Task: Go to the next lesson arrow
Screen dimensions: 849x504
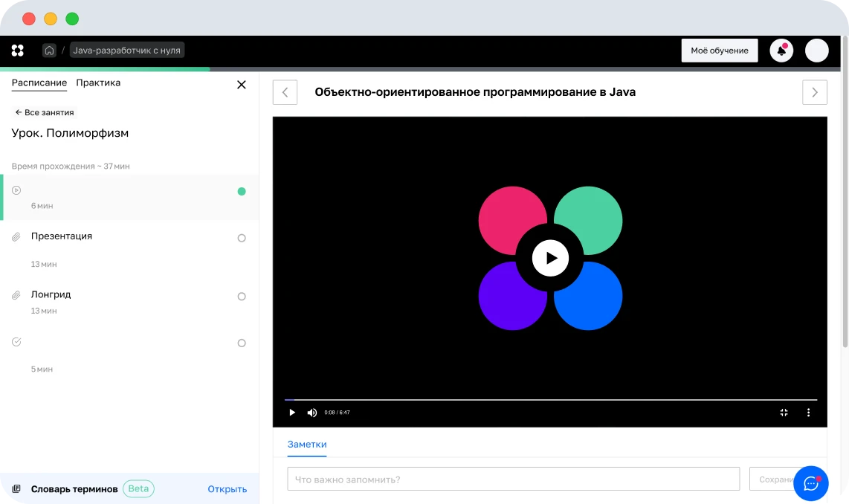Action: tap(815, 92)
